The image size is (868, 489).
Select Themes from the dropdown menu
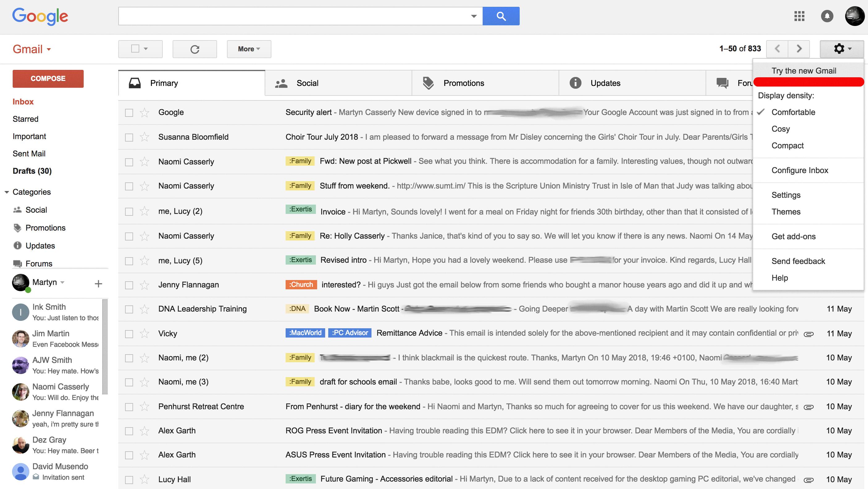tap(786, 211)
